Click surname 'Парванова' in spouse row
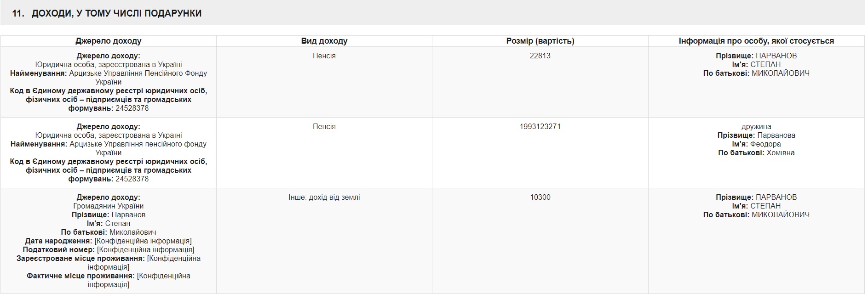This screenshot has width=868, height=299. 776,135
